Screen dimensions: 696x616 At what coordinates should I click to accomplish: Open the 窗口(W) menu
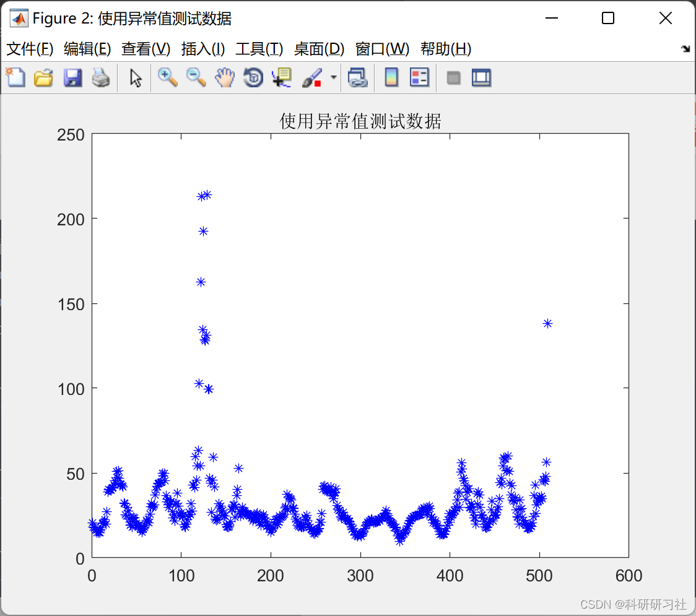pyautogui.click(x=382, y=49)
